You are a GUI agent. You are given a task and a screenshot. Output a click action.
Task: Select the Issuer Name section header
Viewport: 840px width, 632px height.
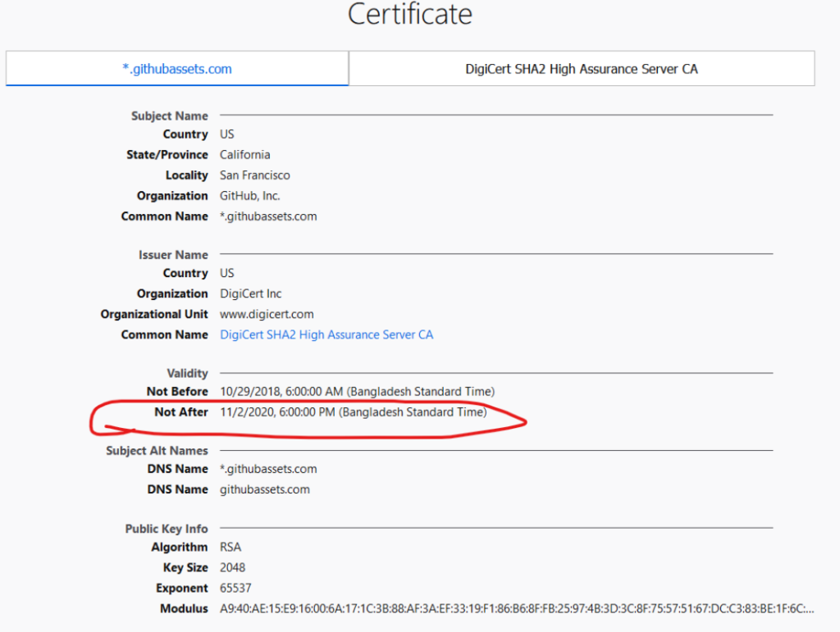pos(173,255)
